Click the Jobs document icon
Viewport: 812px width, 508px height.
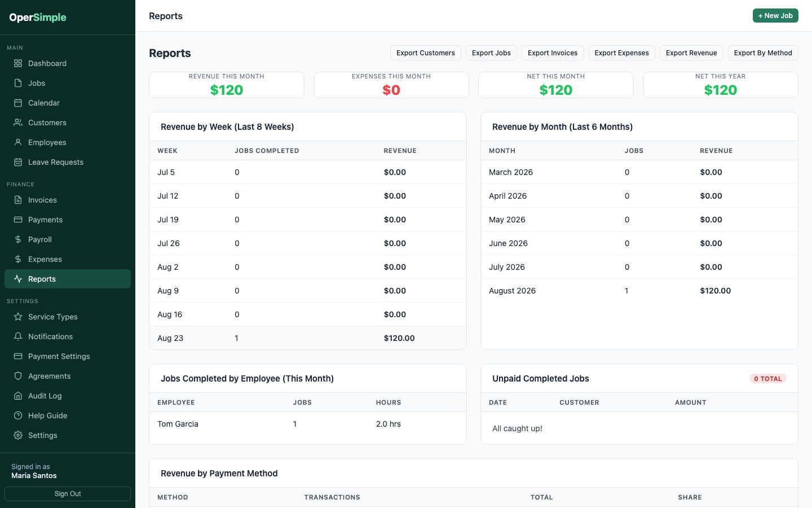pos(18,83)
